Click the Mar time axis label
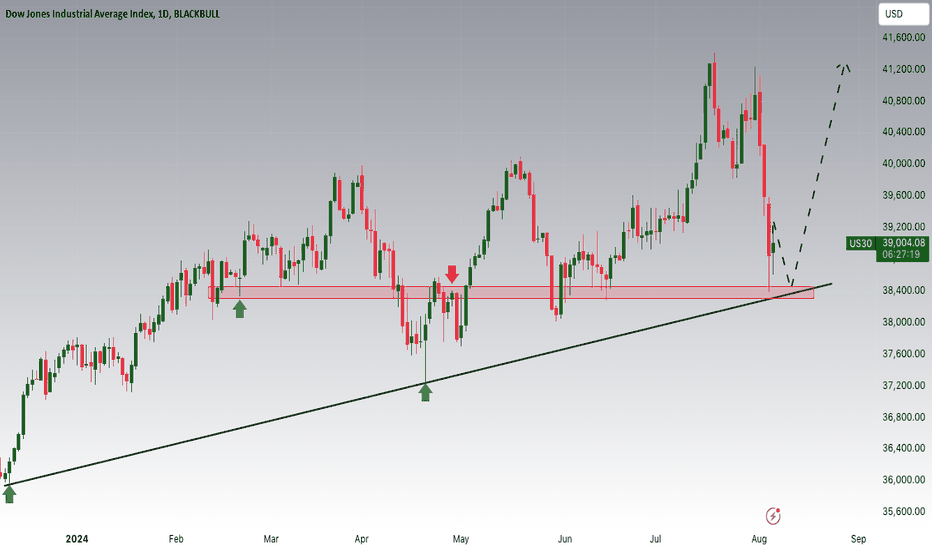Screen dimensions: 932x550 pyautogui.click(x=270, y=539)
